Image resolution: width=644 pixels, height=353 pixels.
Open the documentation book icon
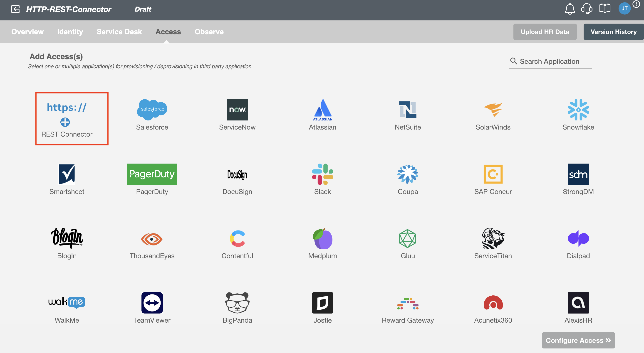click(x=605, y=9)
